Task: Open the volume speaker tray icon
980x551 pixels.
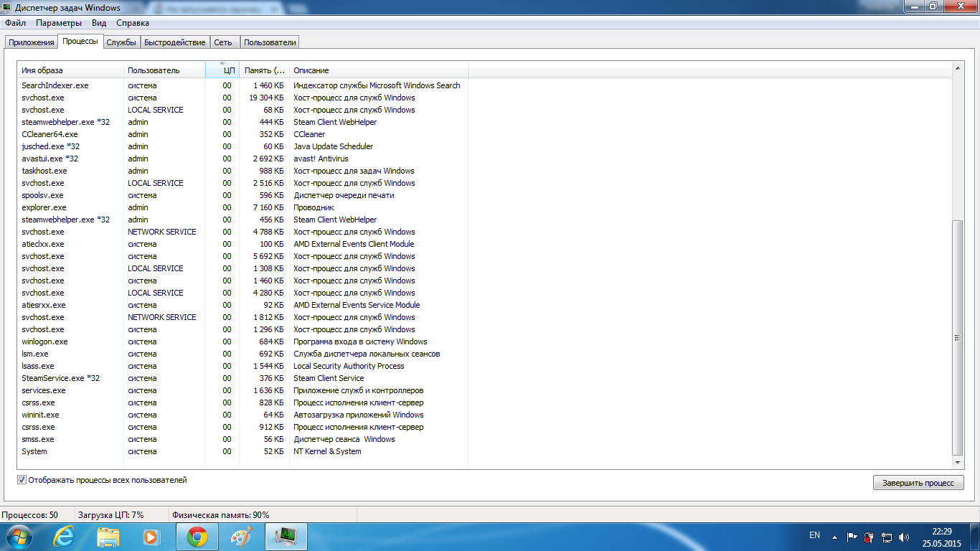Action: click(904, 537)
